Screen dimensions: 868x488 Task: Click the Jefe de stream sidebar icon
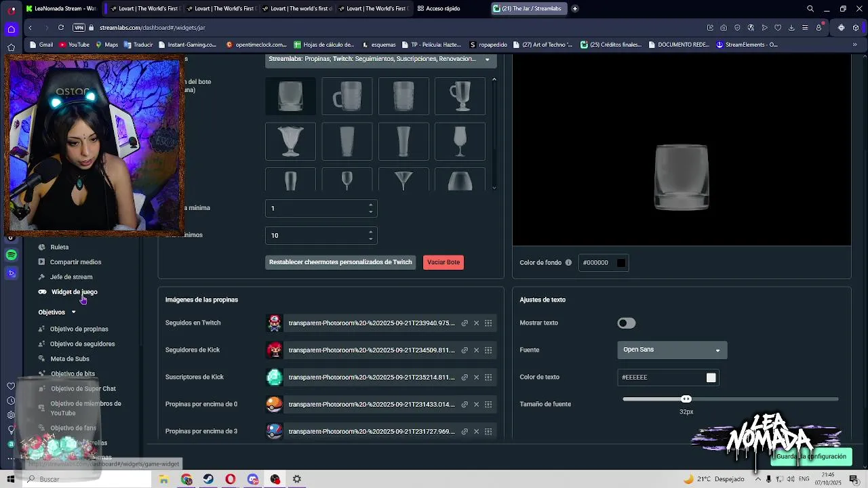pyautogui.click(x=42, y=277)
